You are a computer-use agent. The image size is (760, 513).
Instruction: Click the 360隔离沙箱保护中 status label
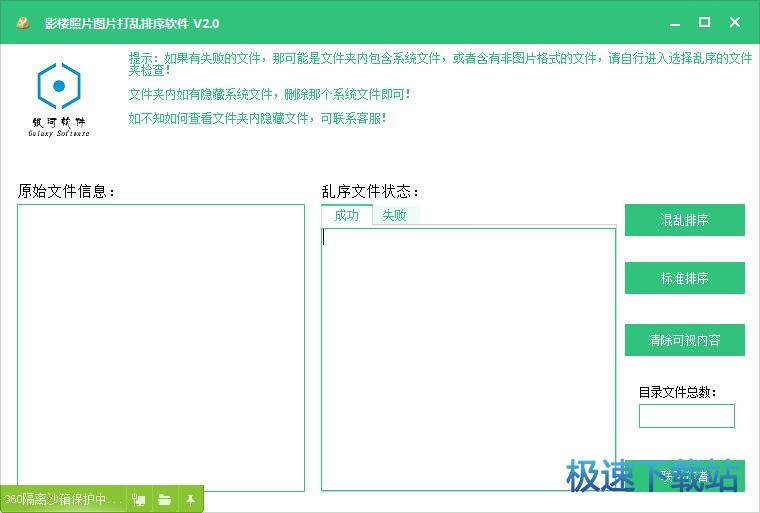click(x=63, y=499)
